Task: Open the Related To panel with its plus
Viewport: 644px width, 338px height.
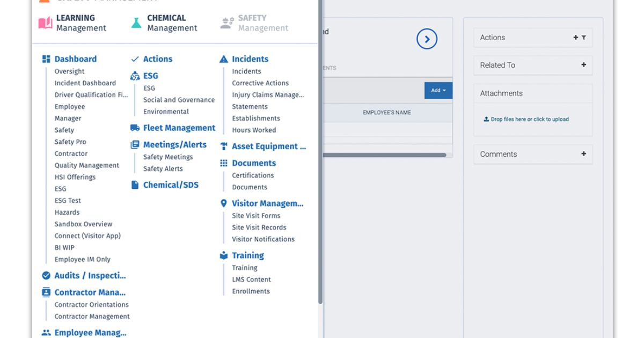Action: tap(583, 65)
